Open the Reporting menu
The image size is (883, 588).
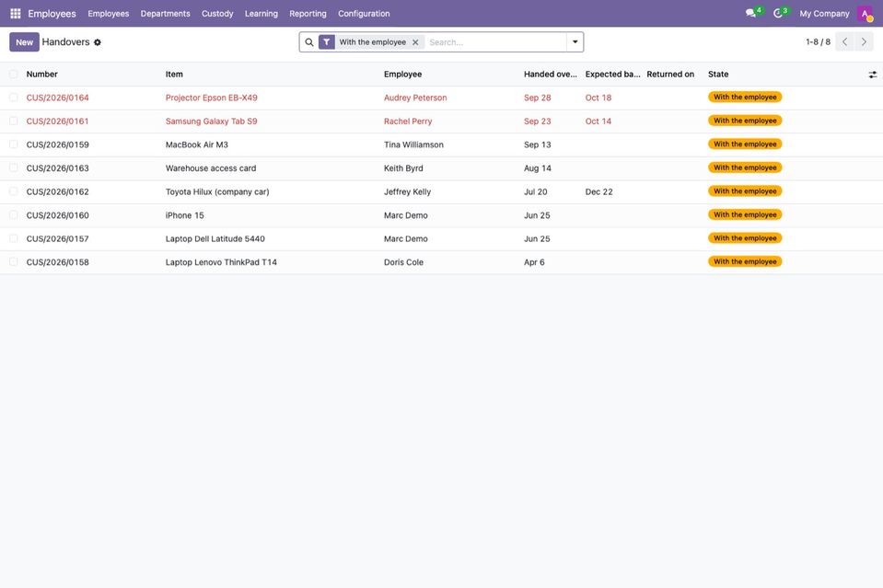pyautogui.click(x=308, y=14)
